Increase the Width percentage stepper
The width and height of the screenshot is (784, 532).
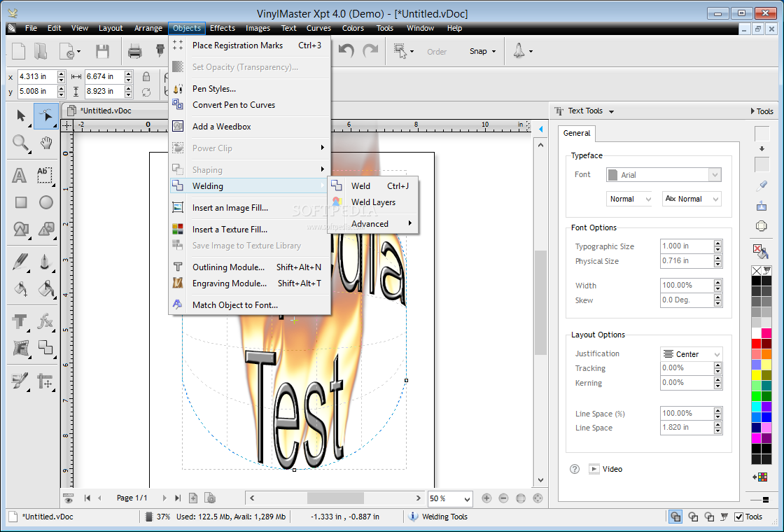(x=718, y=282)
